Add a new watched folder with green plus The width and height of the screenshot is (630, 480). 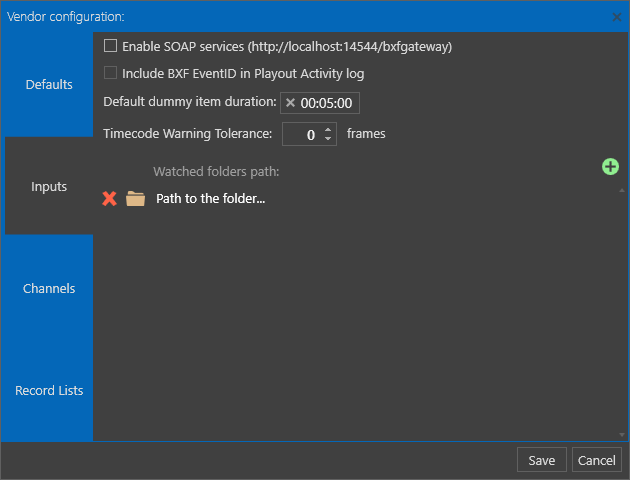[610, 167]
